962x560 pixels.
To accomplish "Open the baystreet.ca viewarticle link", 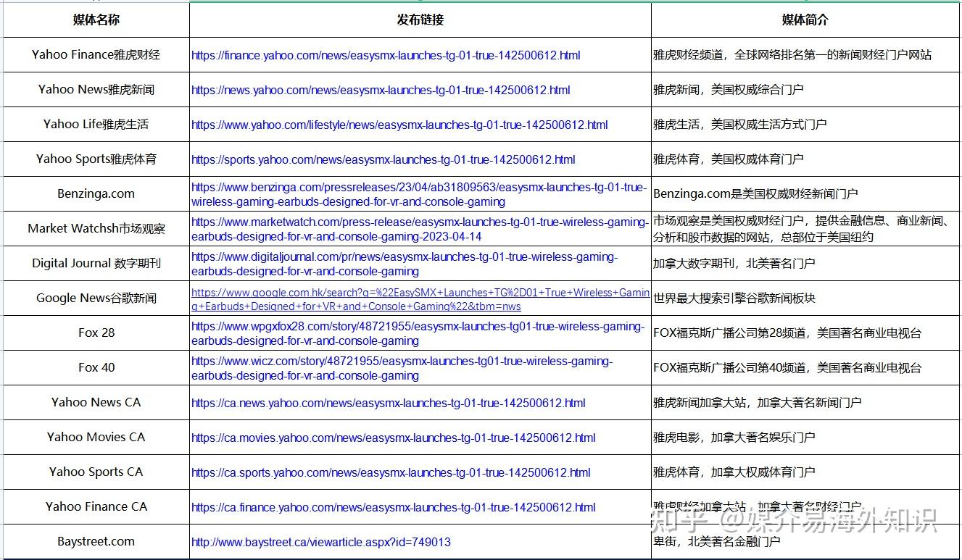I will pos(321,542).
